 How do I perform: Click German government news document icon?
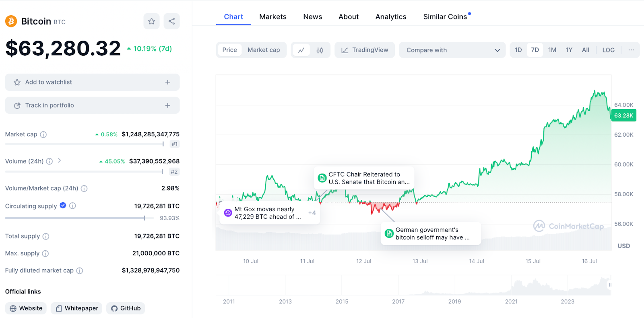pyautogui.click(x=389, y=233)
